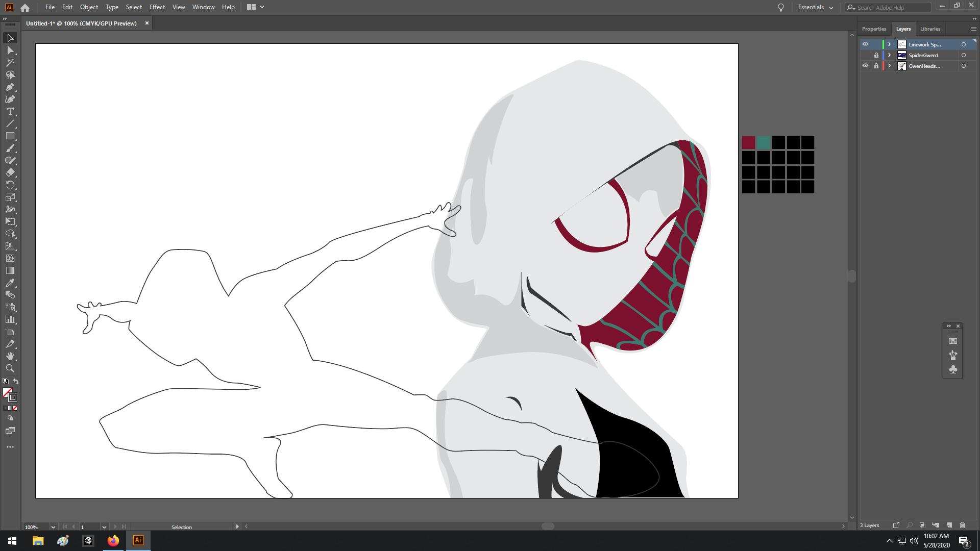
Task: Select the Column Graph tool
Action: [10, 320]
